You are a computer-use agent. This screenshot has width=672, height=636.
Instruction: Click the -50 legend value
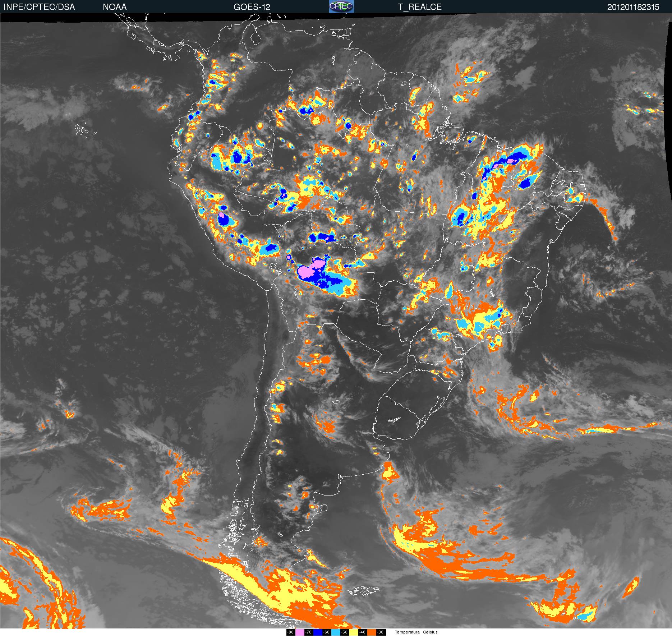point(344,632)
